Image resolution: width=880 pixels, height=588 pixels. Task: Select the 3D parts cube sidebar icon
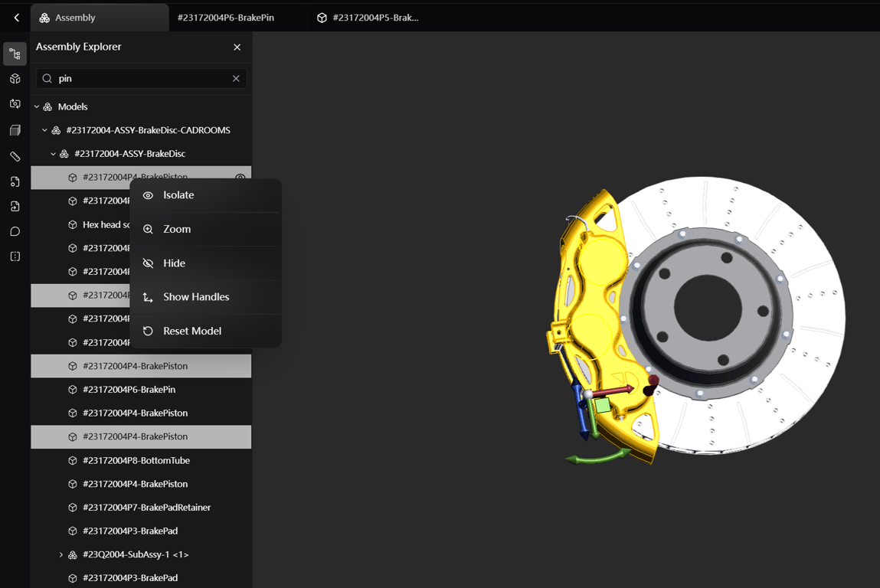pos(15,79)
